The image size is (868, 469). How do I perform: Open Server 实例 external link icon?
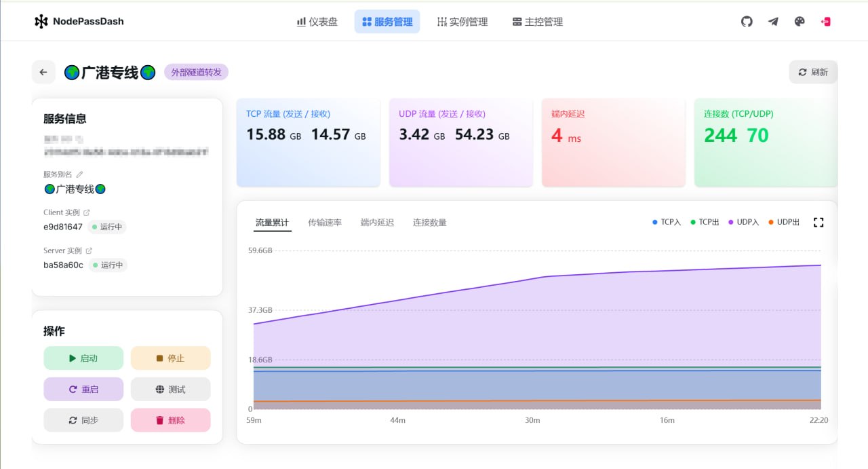pos(89,250)
